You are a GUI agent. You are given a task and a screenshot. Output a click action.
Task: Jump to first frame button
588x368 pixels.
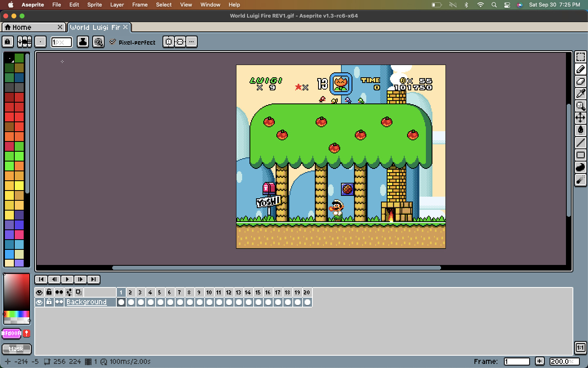[41, 279]
